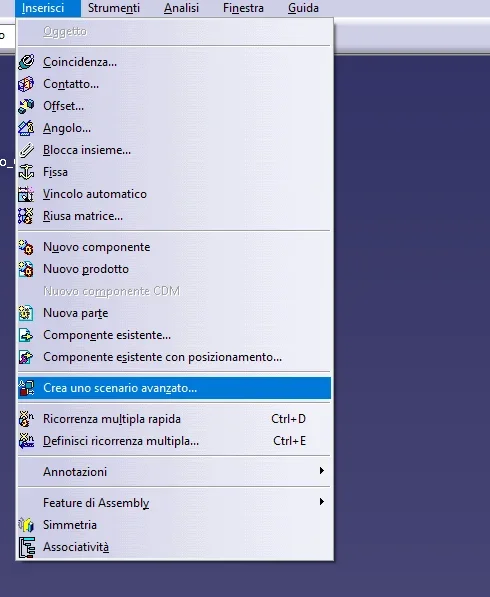Click the Vincolo automatico icon
Viewport: 490px width, 597px height.
point(26,194)
